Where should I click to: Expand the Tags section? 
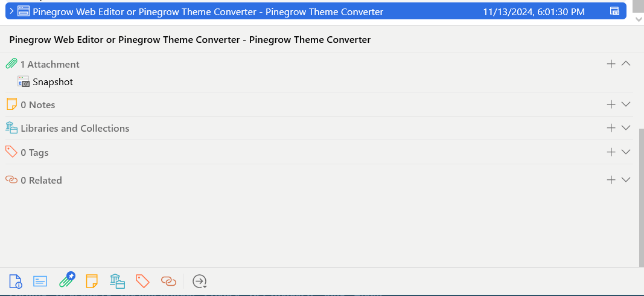[x=626, y=152]
